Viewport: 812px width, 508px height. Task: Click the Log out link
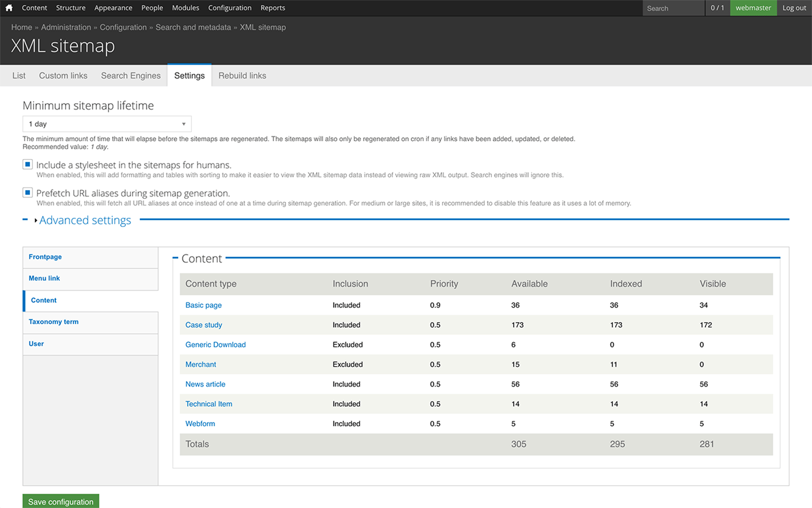pyautogui.click(x=794, y=8)
